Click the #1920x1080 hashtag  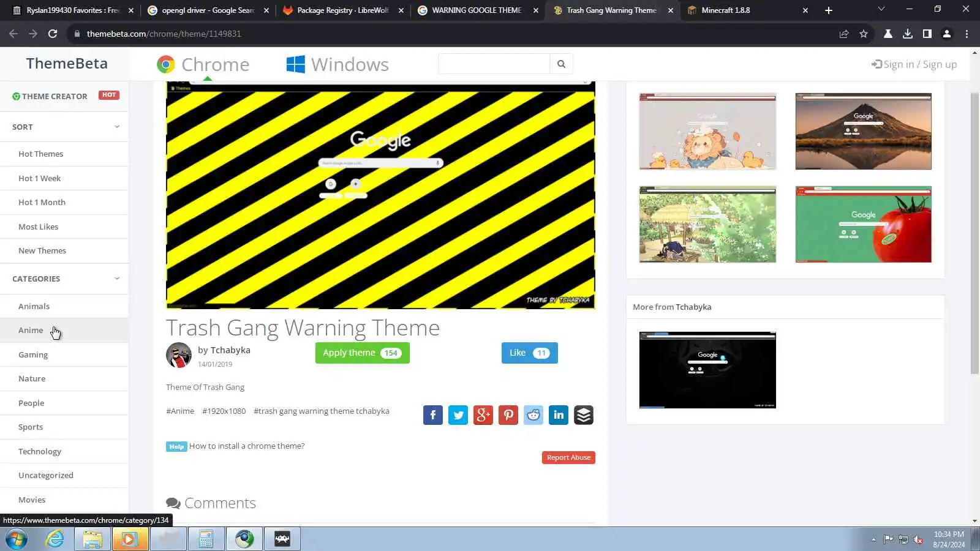[224, 411]
